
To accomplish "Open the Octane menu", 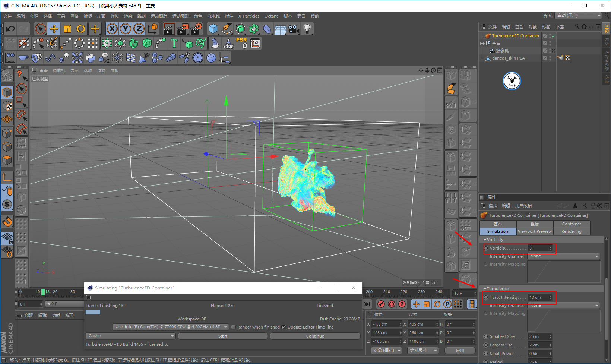I will pos(272,16).
